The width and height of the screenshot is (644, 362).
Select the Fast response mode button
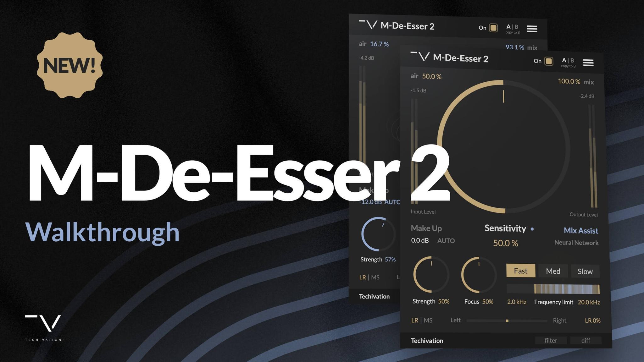point(521,271)
